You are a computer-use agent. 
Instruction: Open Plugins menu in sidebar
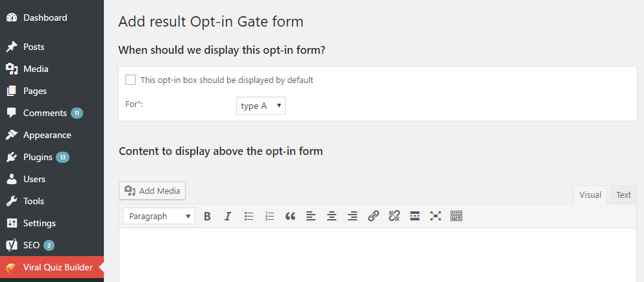pos(38,157)
